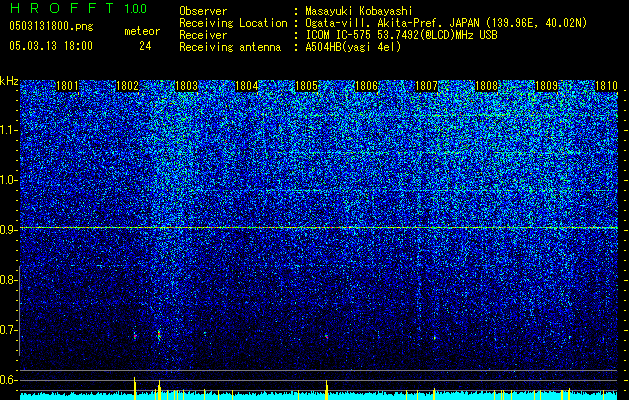Click the 1.1 kHz axis label
Viewport: 629px width, 400px height.
pyautogui.click(x=9, y=131)
